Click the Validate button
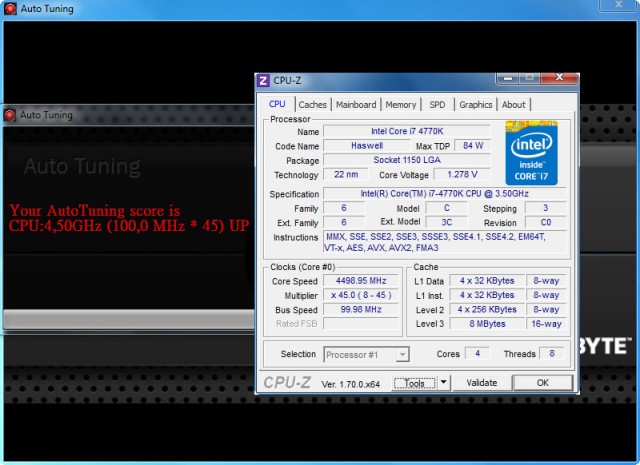640x465 pixels. pos(482,383)
